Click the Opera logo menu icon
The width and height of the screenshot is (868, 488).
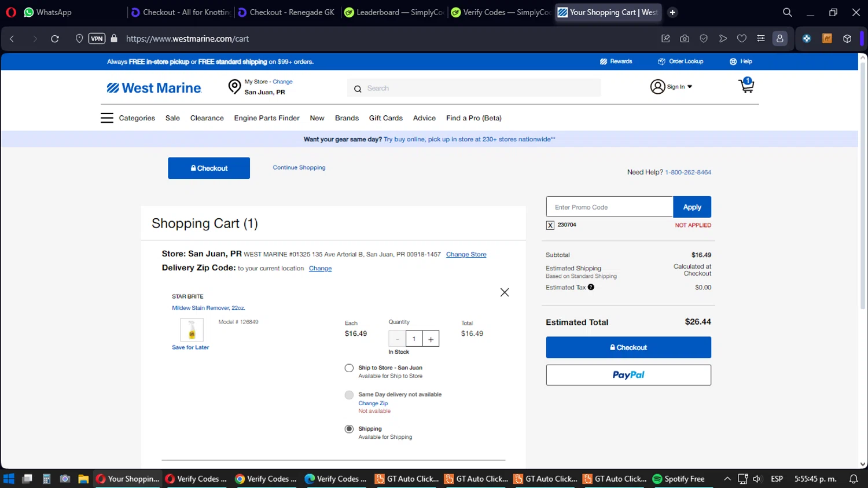coord(11,12)
